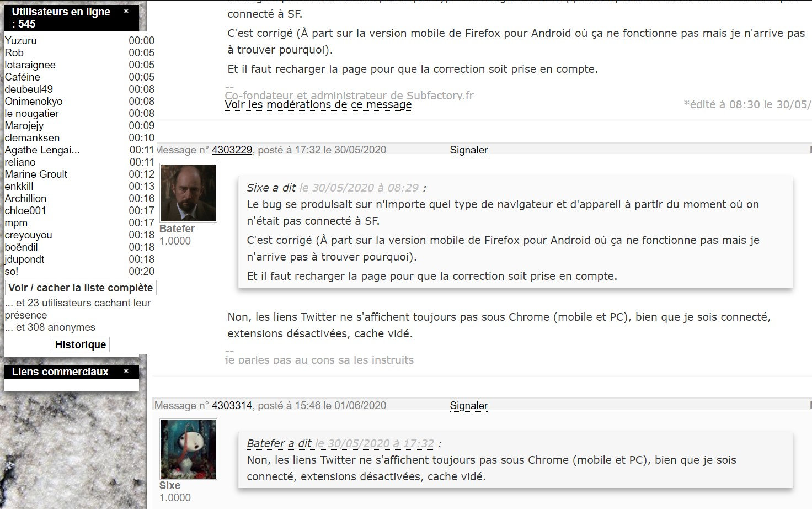Signaler the message posted by Batefer
This screenshot has width=812, height=509.
pos(469,150)
